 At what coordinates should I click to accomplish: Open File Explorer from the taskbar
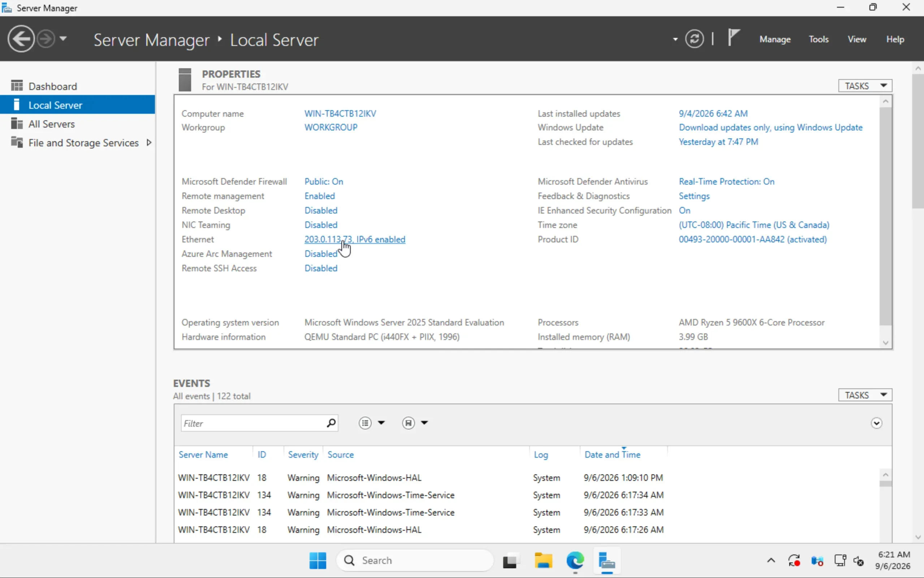pos(543,561)
